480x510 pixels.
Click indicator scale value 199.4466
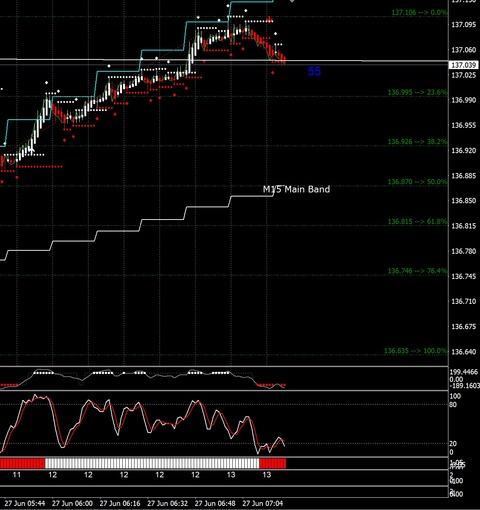[x=464, y=372]
